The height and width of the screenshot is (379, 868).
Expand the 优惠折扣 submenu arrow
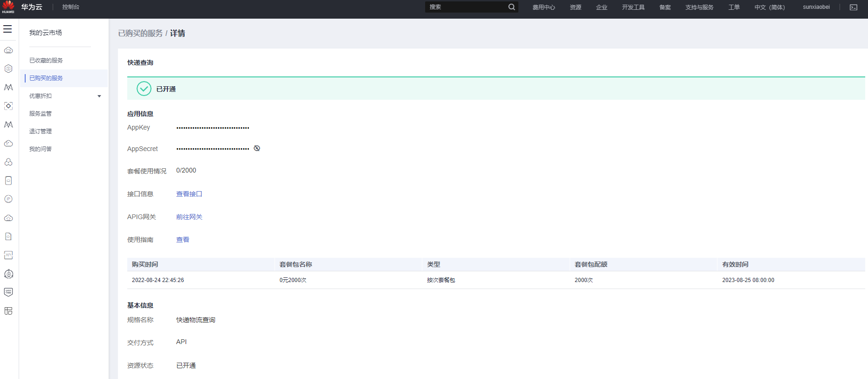[x=99, y=96]
